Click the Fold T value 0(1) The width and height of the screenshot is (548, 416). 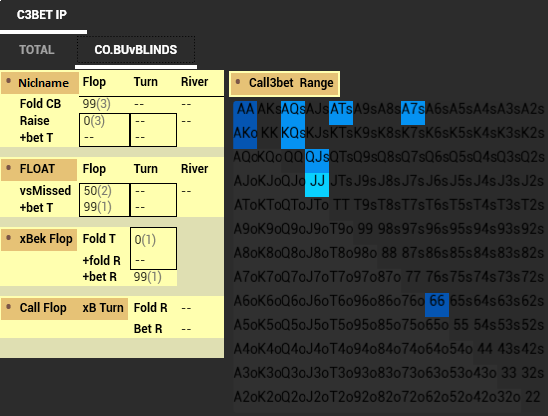tap(145, 240)
